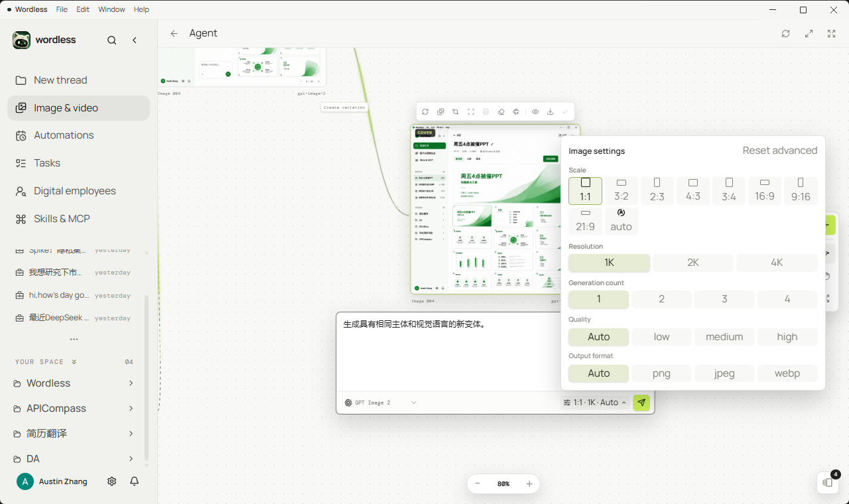849x504 pixels.
Task: Send the prompt with the green send button
Action: (x=641, y=403)
